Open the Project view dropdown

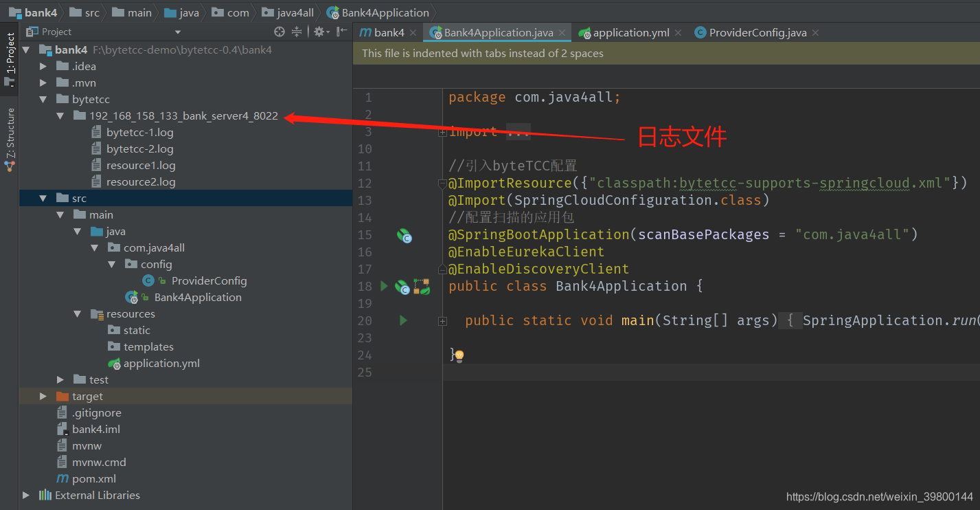[x=178, y=32]
